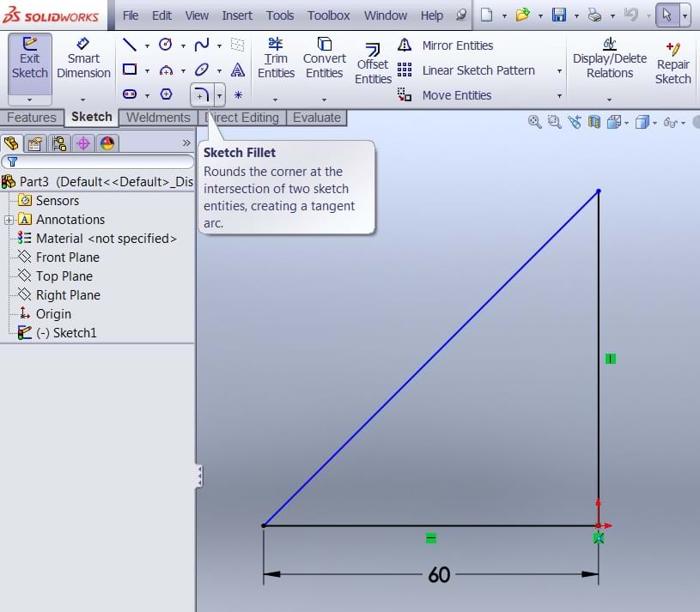
Task: Open the Repair Sketch tool
Action: click(673, 64)
